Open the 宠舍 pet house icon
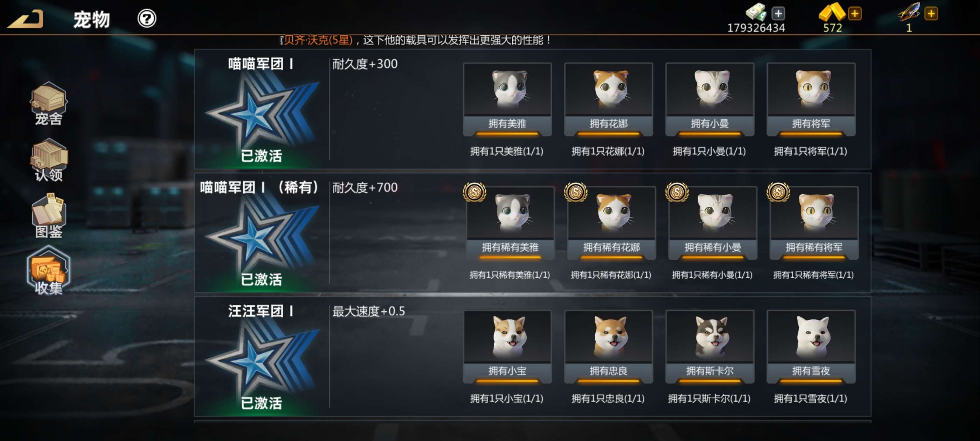Screen dimensions: 980x441 coord(49,104)
